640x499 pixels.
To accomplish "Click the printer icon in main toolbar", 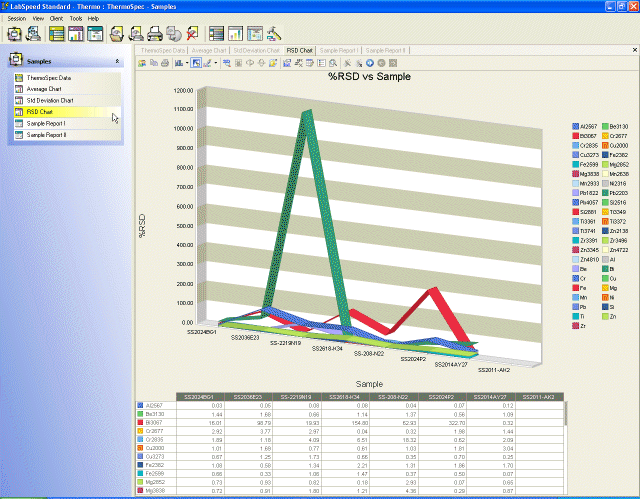I will pos(155,34).
